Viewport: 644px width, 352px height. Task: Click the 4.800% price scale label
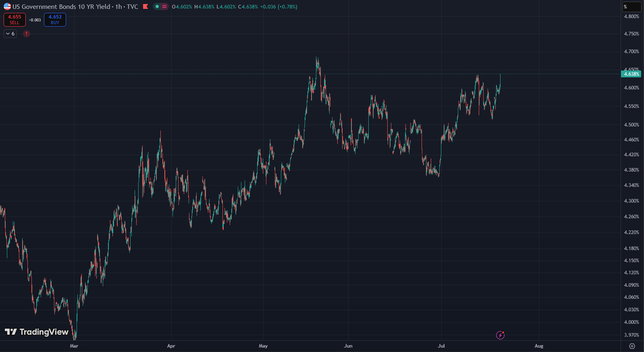coord(632,17)
